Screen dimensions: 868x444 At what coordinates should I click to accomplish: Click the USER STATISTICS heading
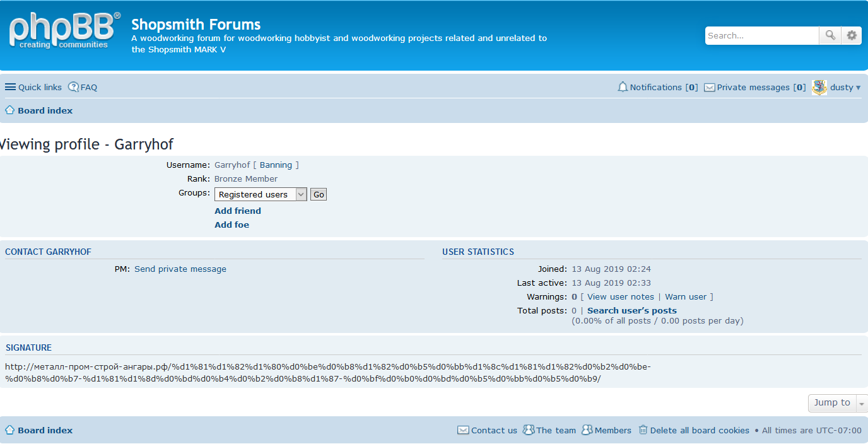pos(478,252)
